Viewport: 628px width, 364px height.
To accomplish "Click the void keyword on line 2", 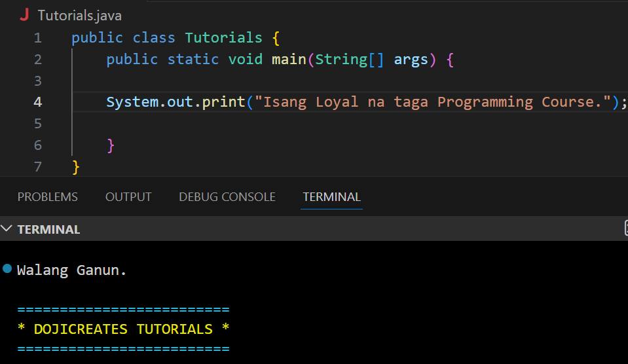I will click(x=245, y=60).
